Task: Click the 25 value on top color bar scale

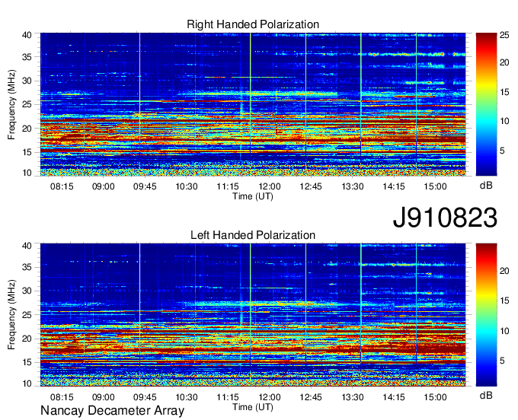Action: tap(504, 35)
